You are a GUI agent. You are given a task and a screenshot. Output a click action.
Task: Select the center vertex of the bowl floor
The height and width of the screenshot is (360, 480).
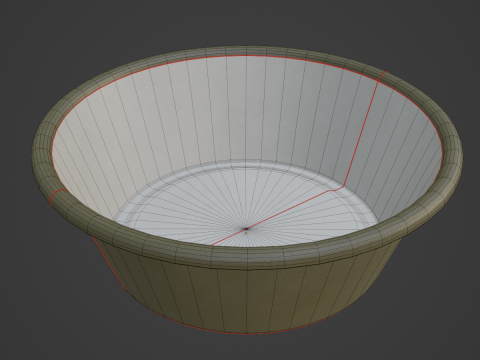pos(246,229)
